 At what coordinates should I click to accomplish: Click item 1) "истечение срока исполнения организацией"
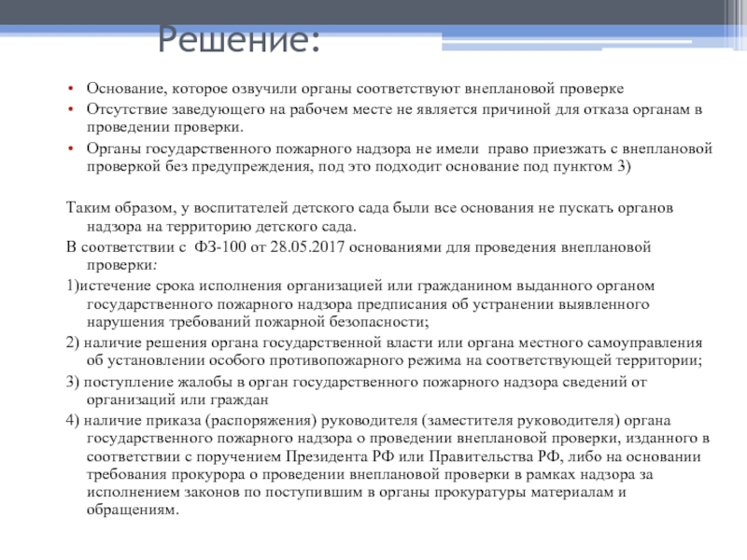(360, 303)
